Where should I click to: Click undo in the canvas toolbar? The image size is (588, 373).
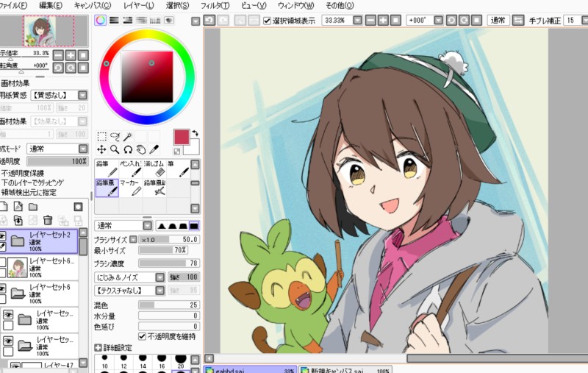(209, 20)
